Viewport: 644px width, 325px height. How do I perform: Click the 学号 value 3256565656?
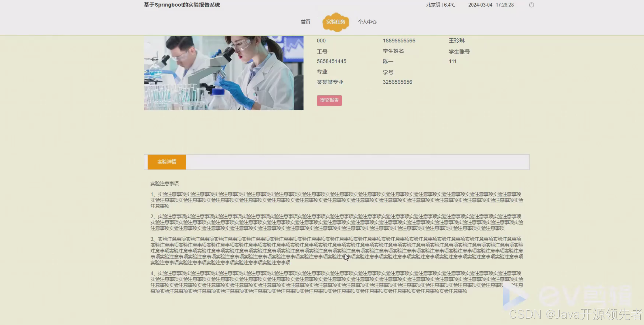click(397, 82)
